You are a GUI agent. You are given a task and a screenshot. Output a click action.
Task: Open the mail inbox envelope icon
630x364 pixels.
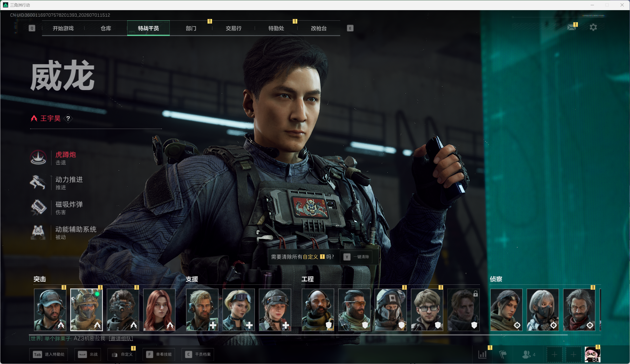point(572,27)
